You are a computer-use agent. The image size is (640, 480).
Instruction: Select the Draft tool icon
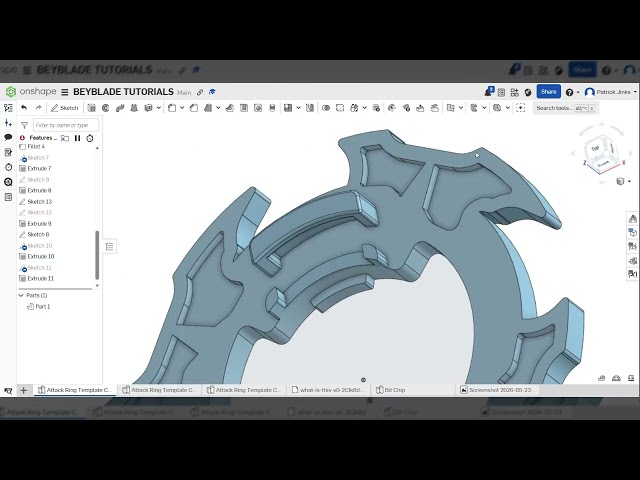[208, 108]
